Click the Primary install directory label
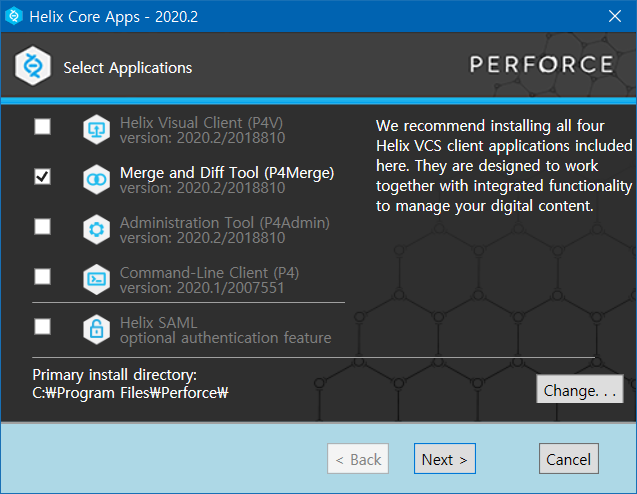Viewport: 637px width, 494px height. coord(115,375)
